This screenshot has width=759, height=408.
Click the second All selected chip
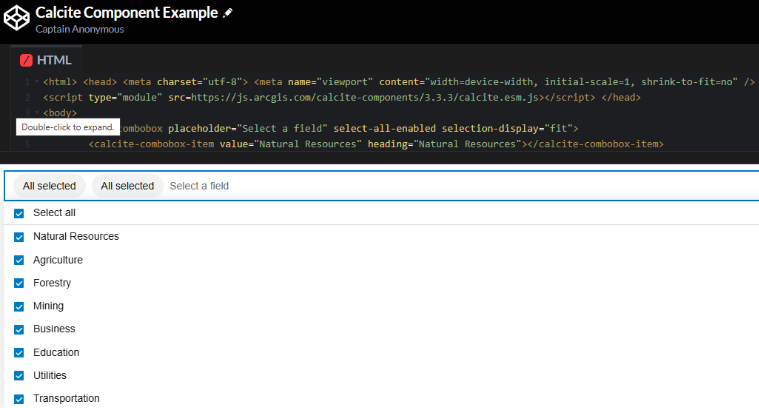pos(127,186)
